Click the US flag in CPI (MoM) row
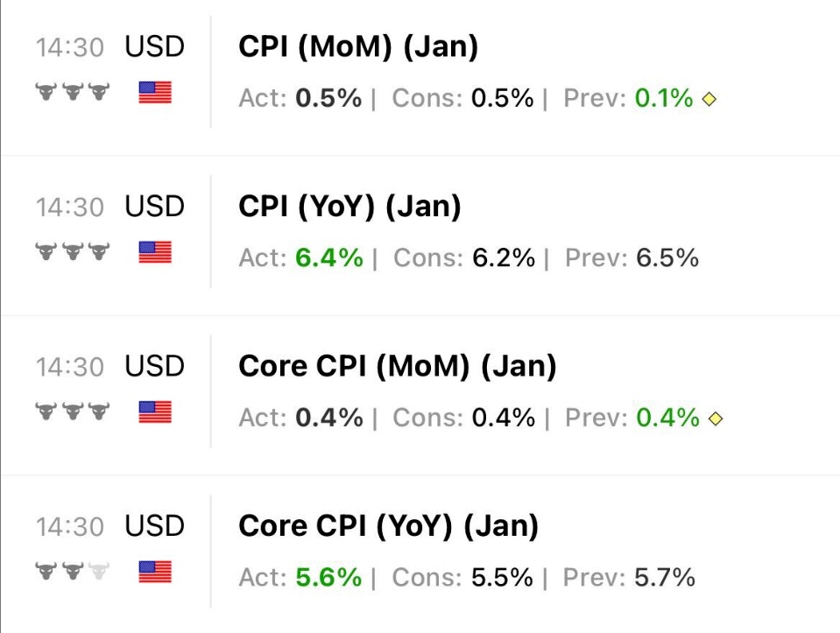 point(155,93)
